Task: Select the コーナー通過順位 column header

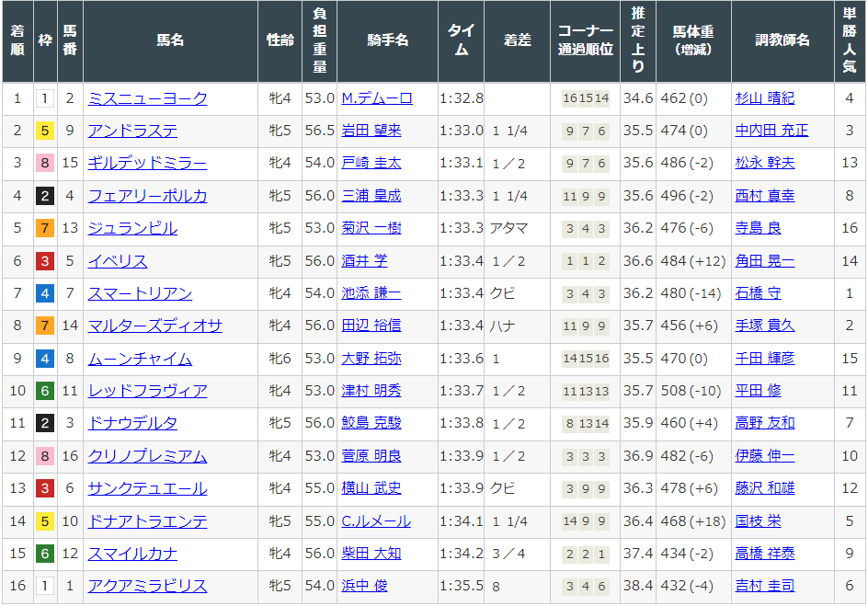Action: pyautogui.click(x=585, y=41)
